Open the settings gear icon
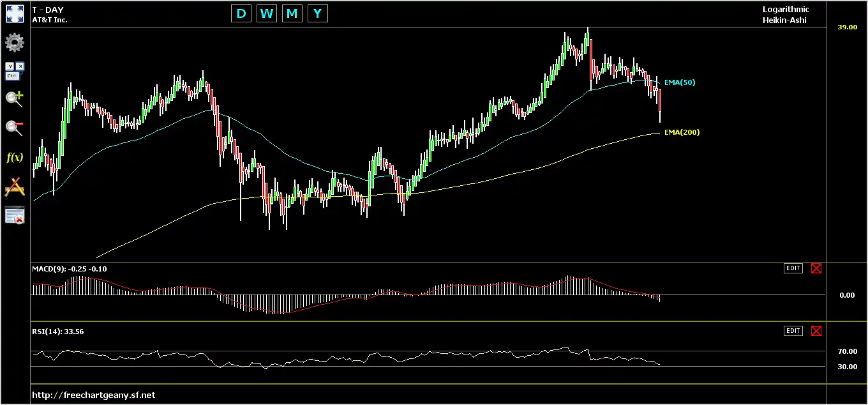This screenshot has height=405, width=868. (15, 43)
